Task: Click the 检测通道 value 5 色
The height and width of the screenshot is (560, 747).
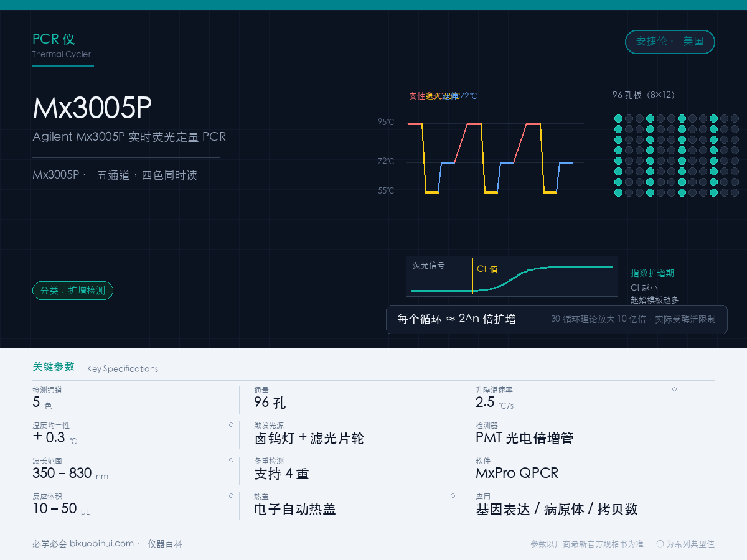Action: 42,403
